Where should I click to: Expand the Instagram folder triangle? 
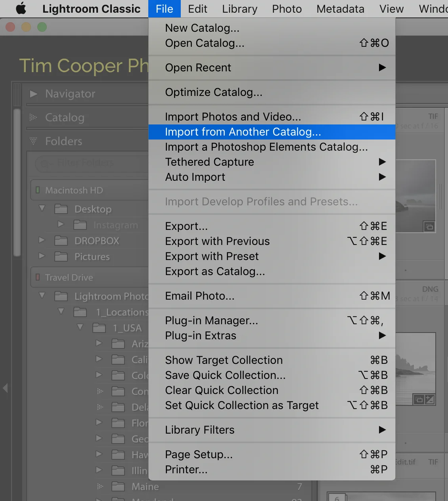point(61,224)
